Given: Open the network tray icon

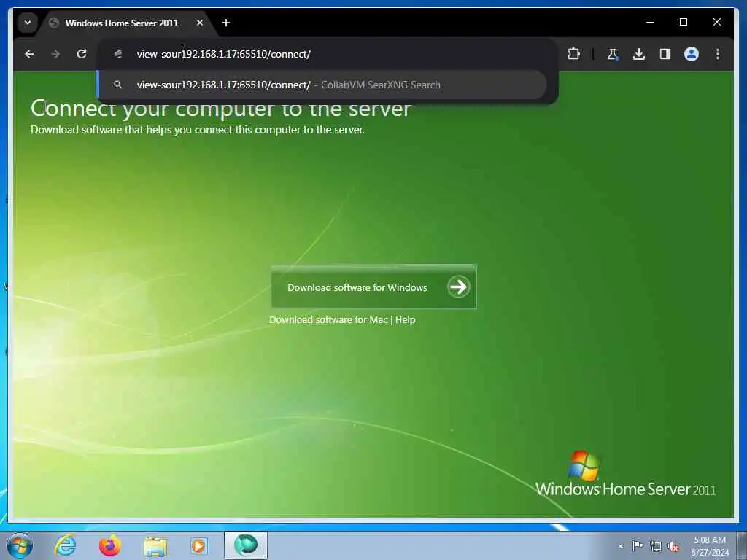Looking at the screenshot, I should [x=656, y=546].
